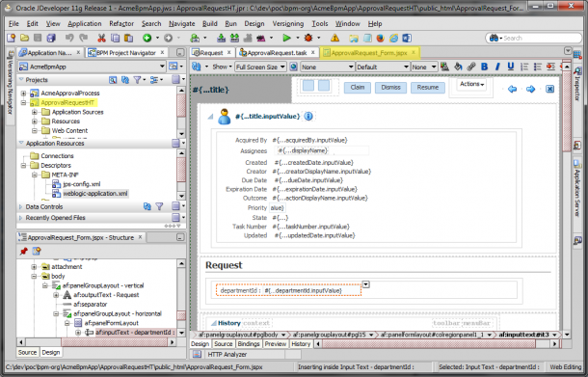Click the numbered list icon
This screenshot has width=588, height=377.
[524, 67]
